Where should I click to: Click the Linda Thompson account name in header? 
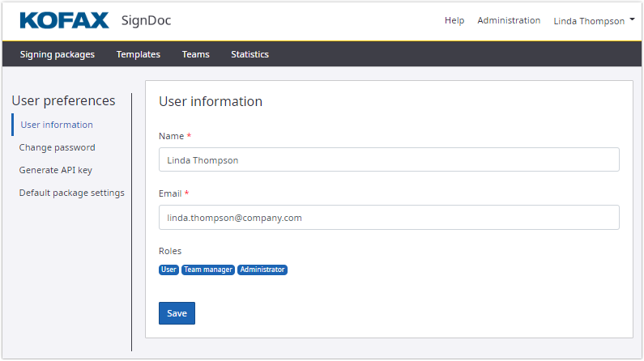[589, 21]
